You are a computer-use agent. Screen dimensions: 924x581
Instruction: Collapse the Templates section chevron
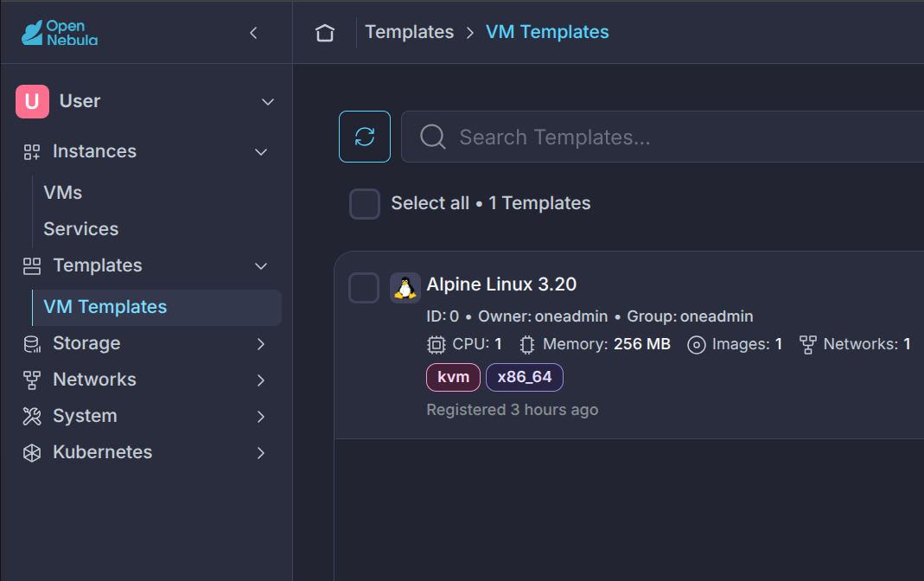[261, 266]
